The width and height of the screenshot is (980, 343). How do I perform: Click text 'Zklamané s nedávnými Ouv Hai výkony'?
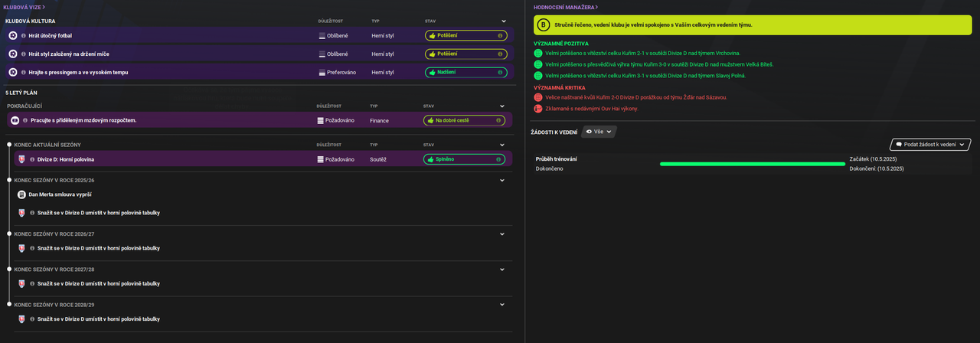click(591, 109)
